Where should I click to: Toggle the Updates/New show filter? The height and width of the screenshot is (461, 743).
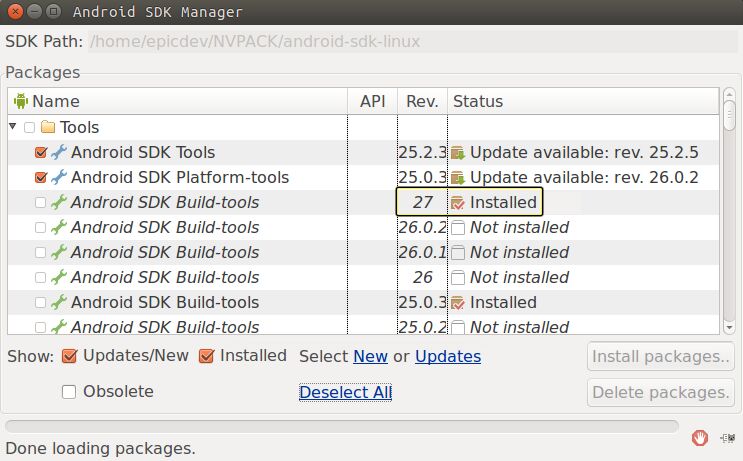[69, 356]
